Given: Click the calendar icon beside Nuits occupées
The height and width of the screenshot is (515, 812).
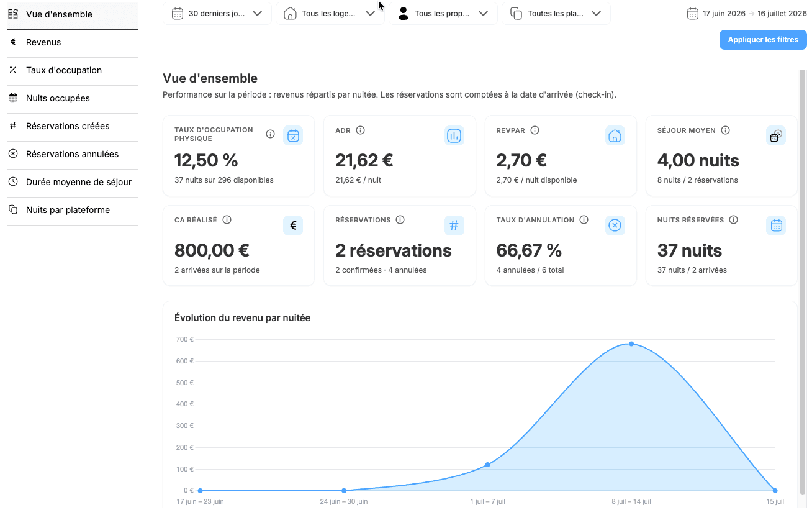Looking at the screenshot, I should (x=13, y=98).
